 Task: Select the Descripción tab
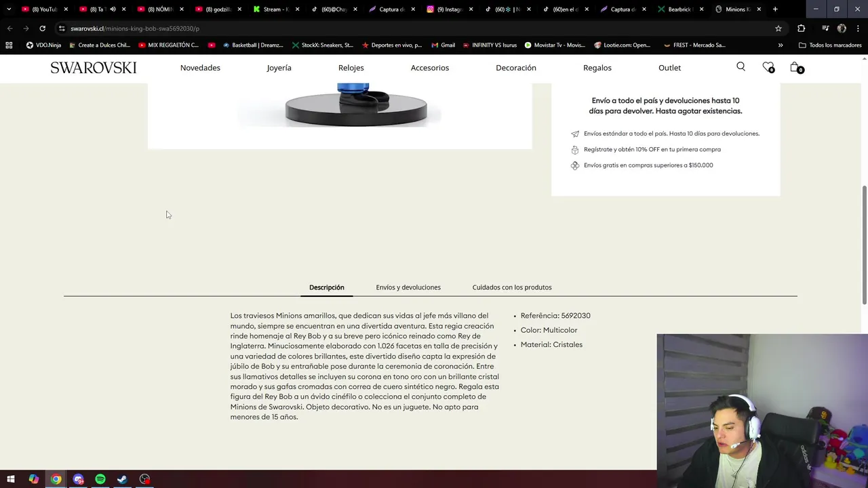point(326,287)
